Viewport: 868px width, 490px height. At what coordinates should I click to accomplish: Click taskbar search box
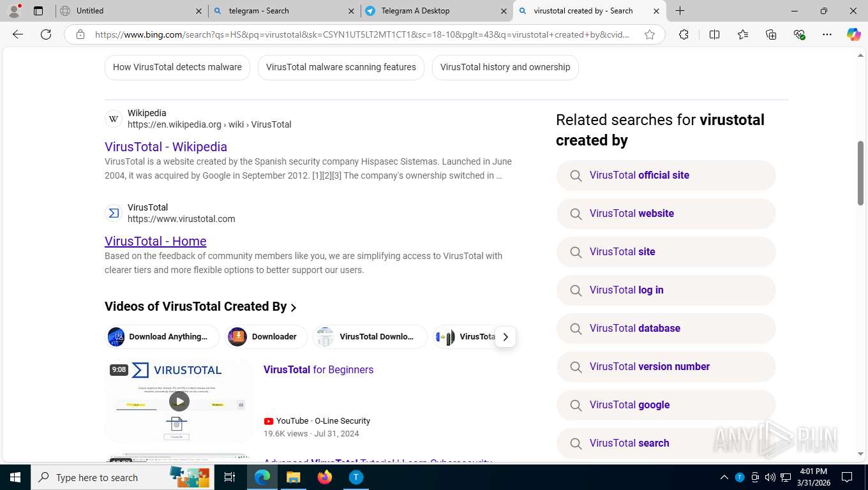[x=121, y=477]
